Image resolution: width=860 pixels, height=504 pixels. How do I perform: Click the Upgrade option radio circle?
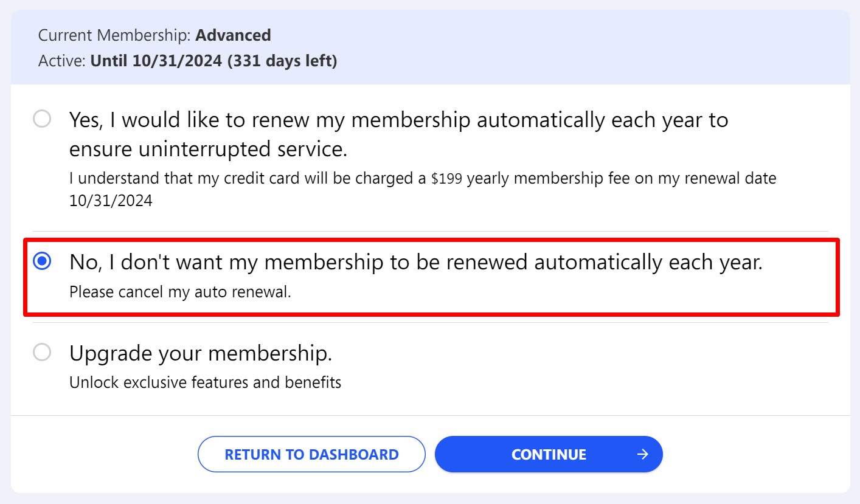point(41,353)
